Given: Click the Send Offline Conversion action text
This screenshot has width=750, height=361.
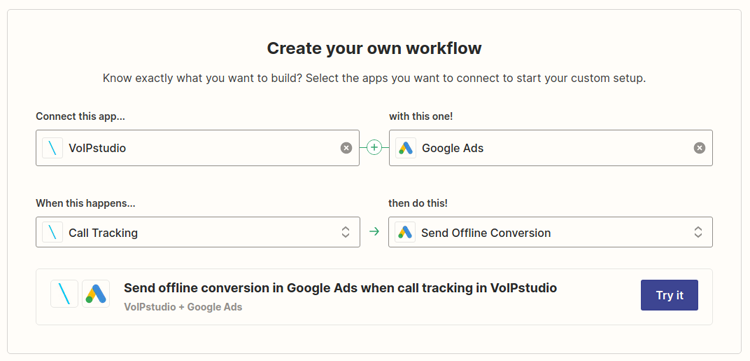Looking at the screenshot, I should 486,233.
